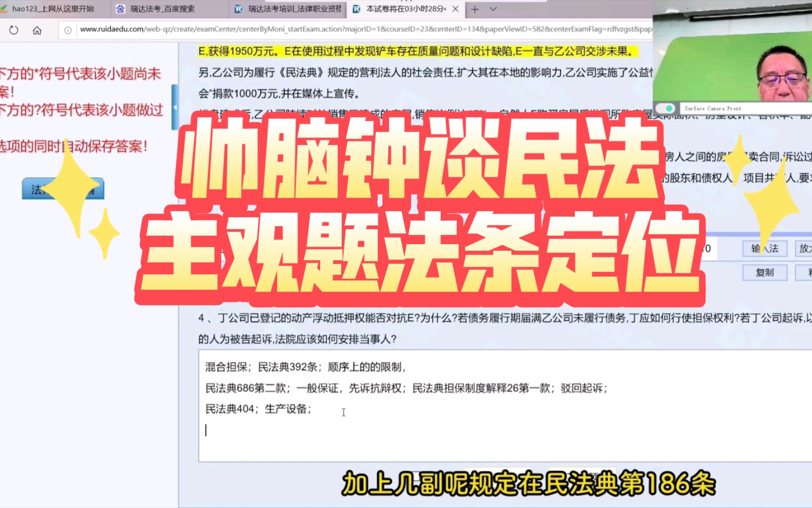The image size is (812, 508).
Task: Switch to the 瑞达法考_百度搜索 tab
Action: coord(163,9)
